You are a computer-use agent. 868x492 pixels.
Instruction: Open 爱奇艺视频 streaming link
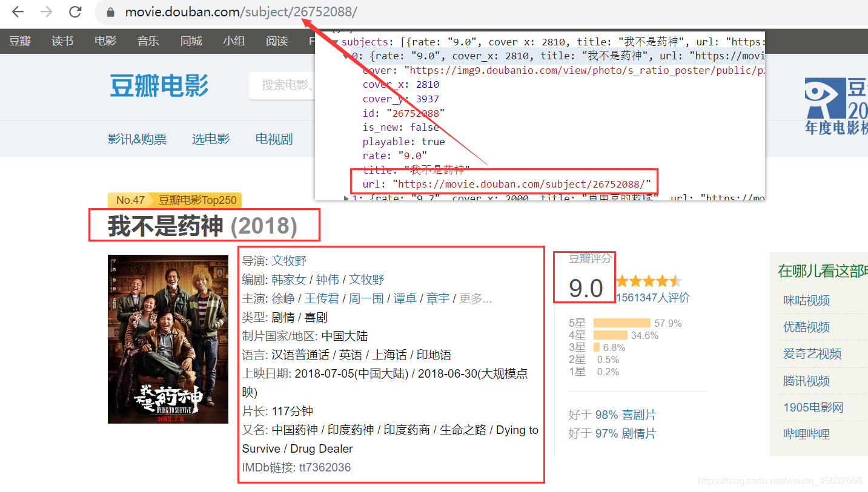click(812, 354)
